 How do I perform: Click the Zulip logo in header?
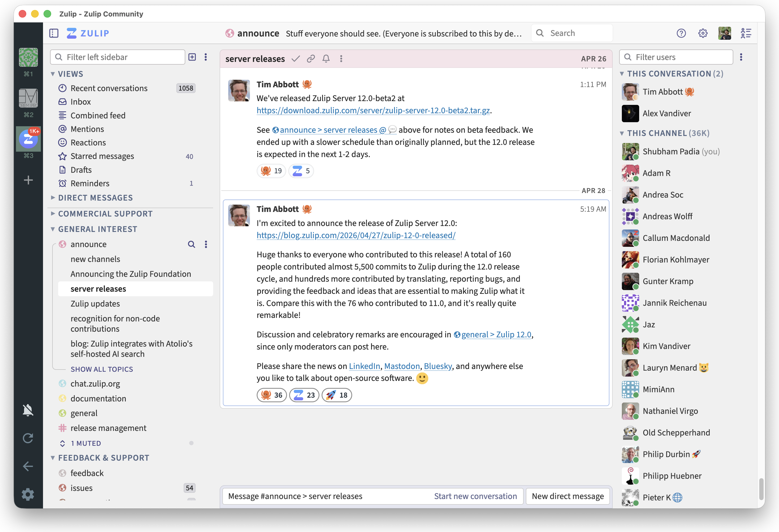(88, 33)
